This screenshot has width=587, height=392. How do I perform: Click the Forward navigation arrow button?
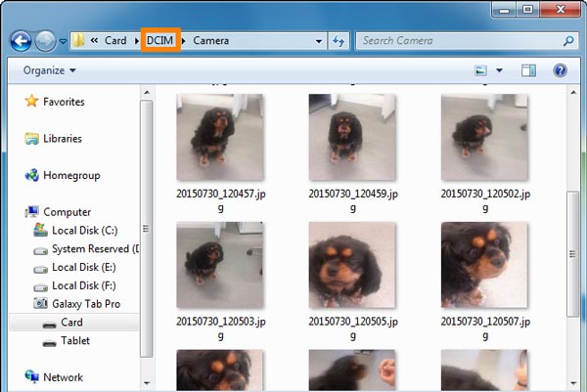click(x=46, y=41)
